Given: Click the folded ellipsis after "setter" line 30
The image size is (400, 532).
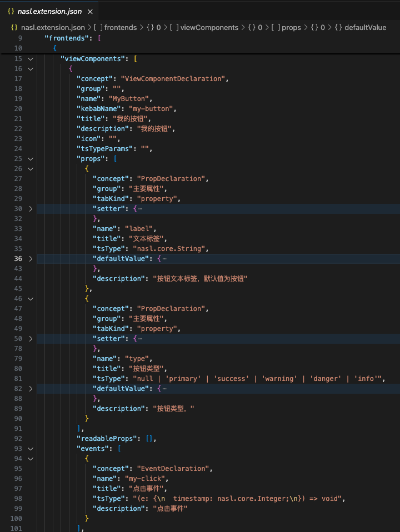Looking at the screenshot, I should pyautogui.click(x=140, y=209).
